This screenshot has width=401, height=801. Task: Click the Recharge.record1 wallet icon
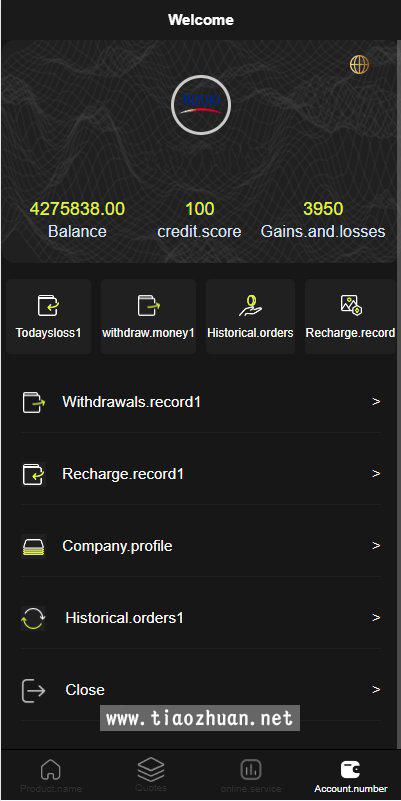(34, 474)
